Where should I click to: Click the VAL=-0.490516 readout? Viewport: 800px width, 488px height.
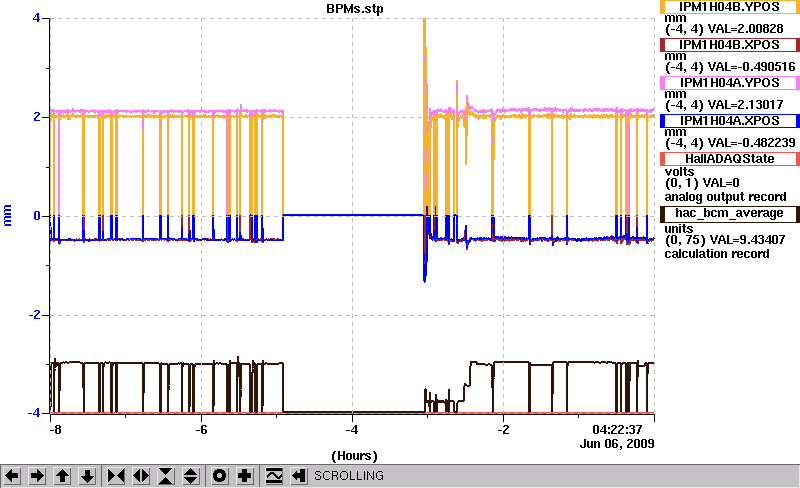tap(752, 67)
